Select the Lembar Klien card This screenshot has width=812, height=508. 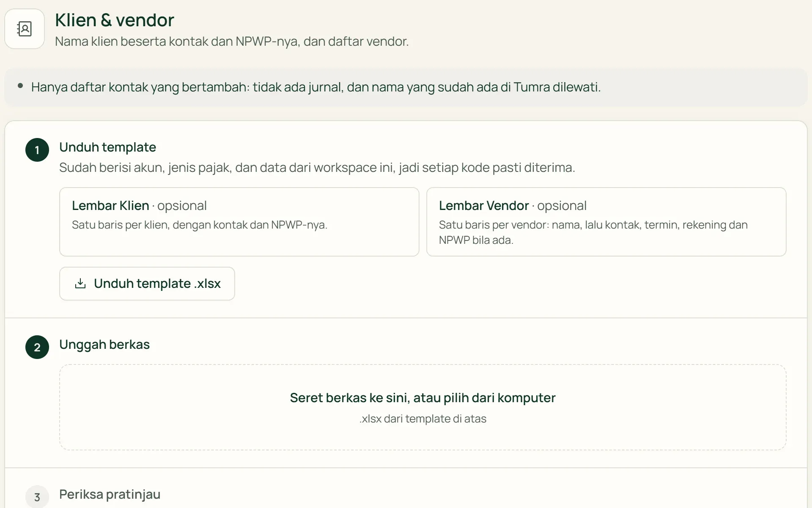point(239,222)
